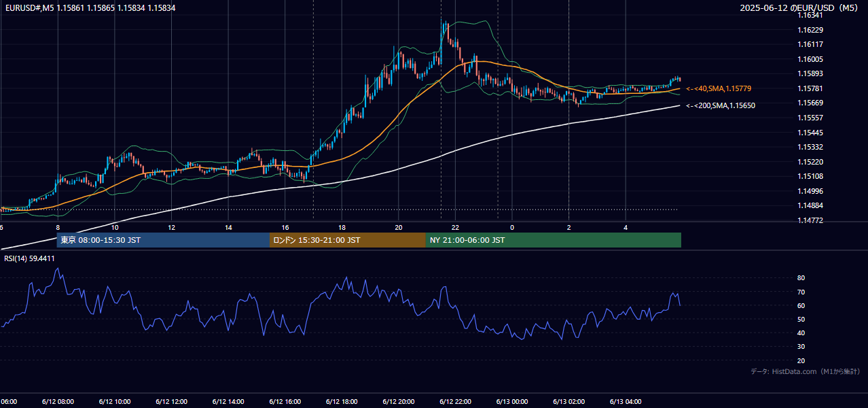Image resolution: width=868 pixels, height=408 pixels.
Task: Click the 2025-06-12 EUR/USD (M5) title
Action: pyautogui.click(x=800, y=7)
